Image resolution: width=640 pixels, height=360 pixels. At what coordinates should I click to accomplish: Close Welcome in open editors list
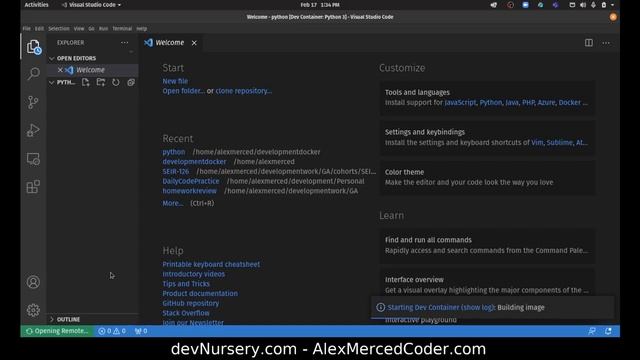(60, 70)
